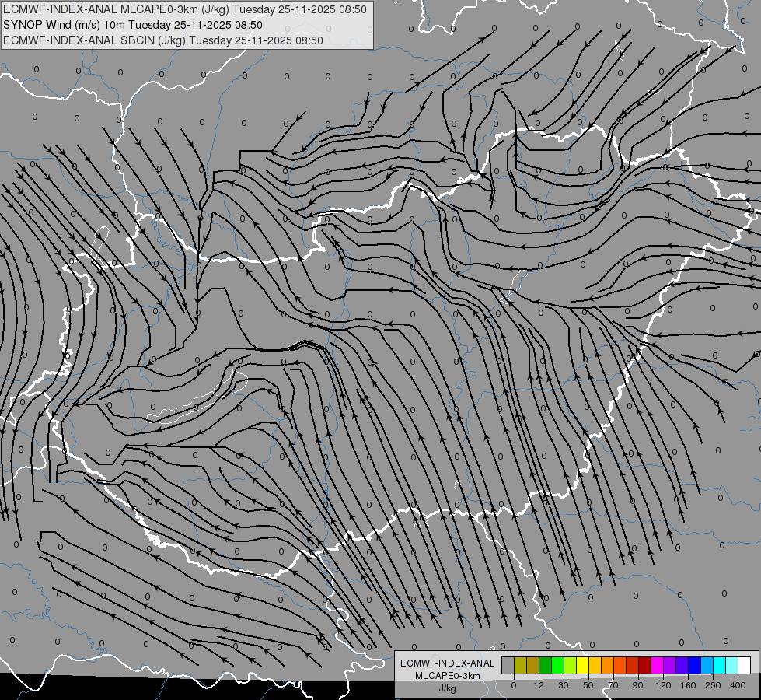Click the legend scale value 12
Screen dimensions: 761x700
539,685
